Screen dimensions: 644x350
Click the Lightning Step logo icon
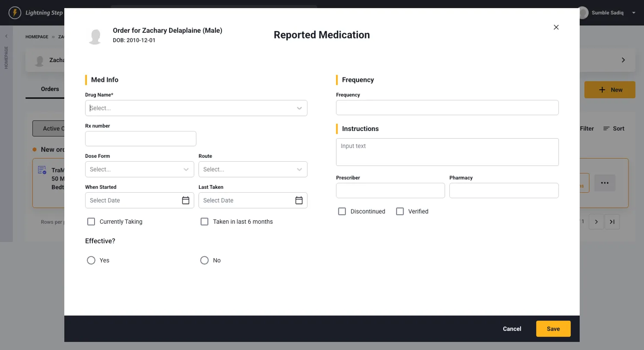pos(15,12)
